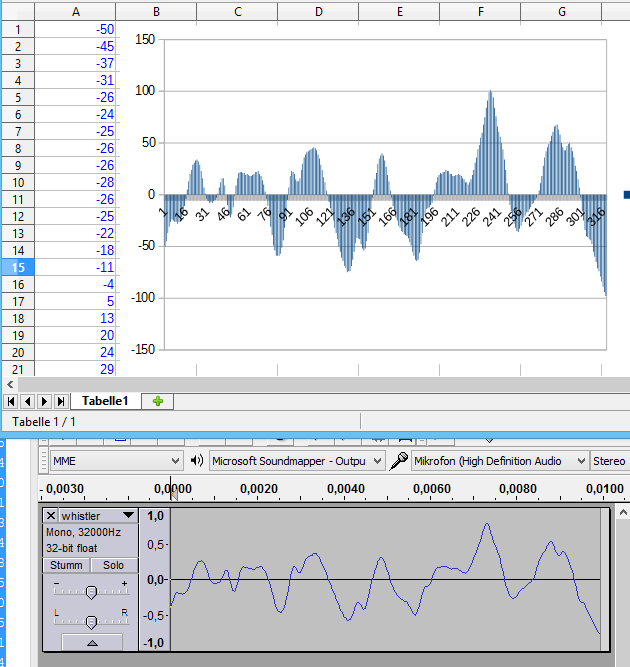Select cell A15 containing -11
Image resolution: width=630 pixels, height=667 pixels.
tap(75, 268)
